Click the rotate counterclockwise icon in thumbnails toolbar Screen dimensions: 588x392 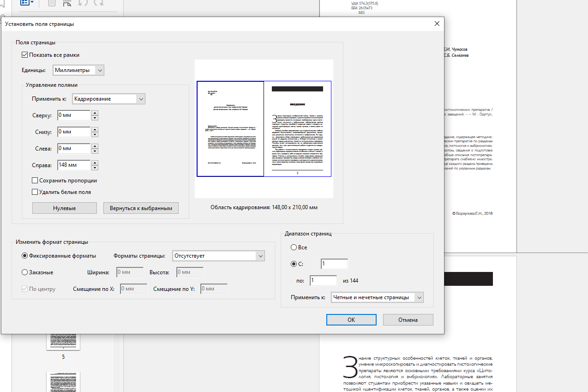click(x=83, y=3)
